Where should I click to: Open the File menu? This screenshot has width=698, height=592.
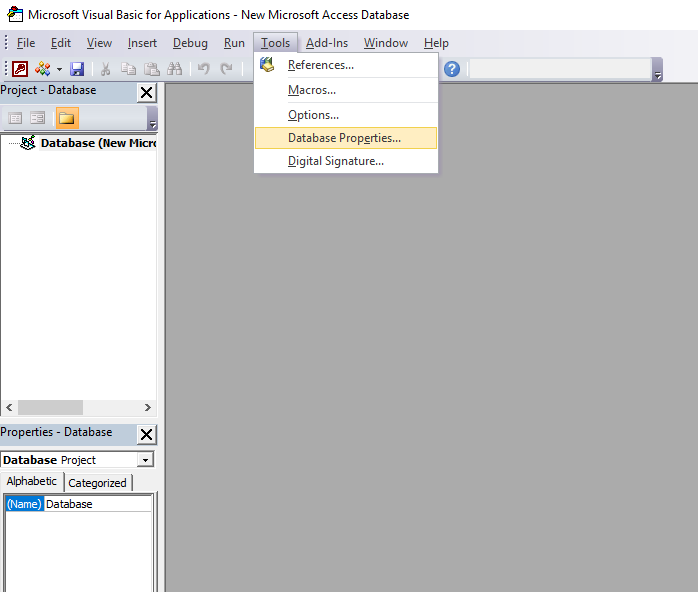[26, 43]
